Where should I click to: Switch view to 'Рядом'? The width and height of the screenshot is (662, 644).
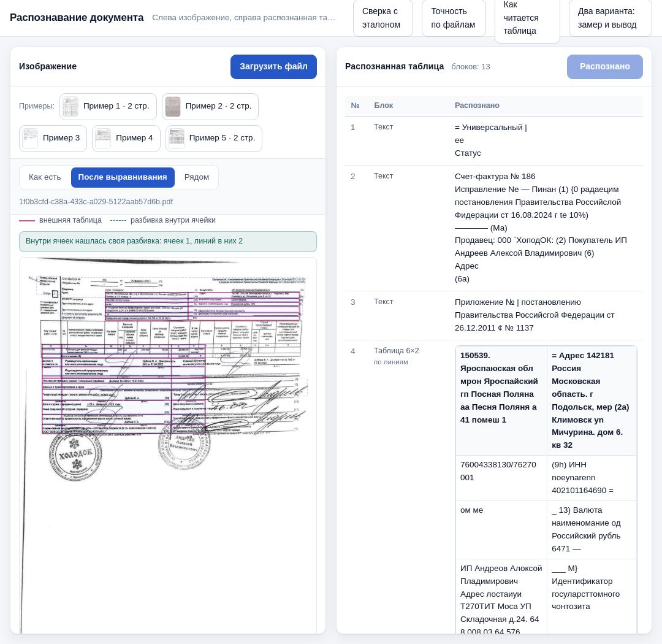[x=197, y=177]
